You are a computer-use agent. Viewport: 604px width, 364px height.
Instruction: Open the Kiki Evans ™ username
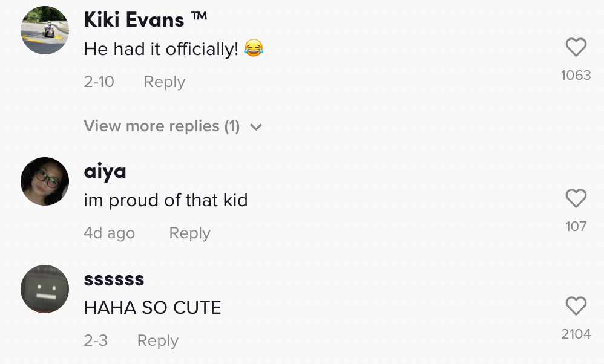[145, 19]
